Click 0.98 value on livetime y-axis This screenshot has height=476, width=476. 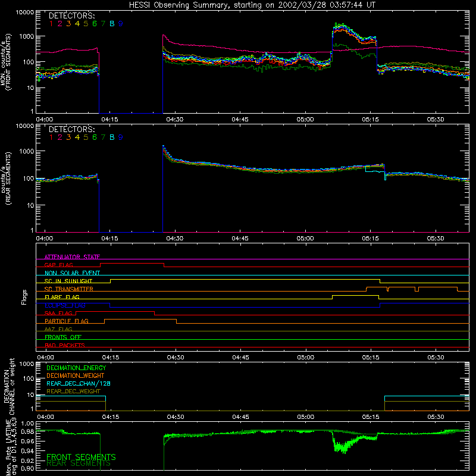pos(27,431)
